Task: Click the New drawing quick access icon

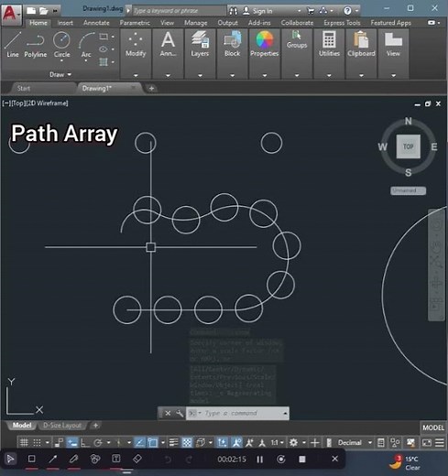Action: [31, 11]
